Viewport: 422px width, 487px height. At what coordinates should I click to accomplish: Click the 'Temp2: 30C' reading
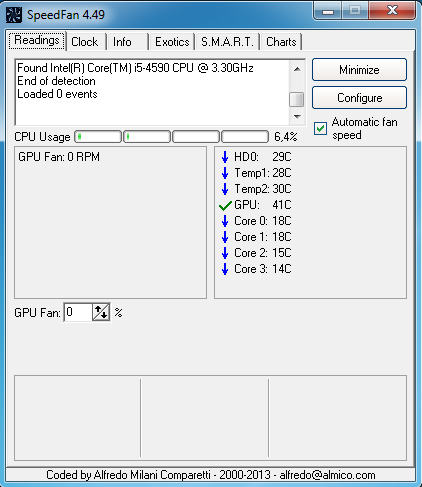click(263, 189)
